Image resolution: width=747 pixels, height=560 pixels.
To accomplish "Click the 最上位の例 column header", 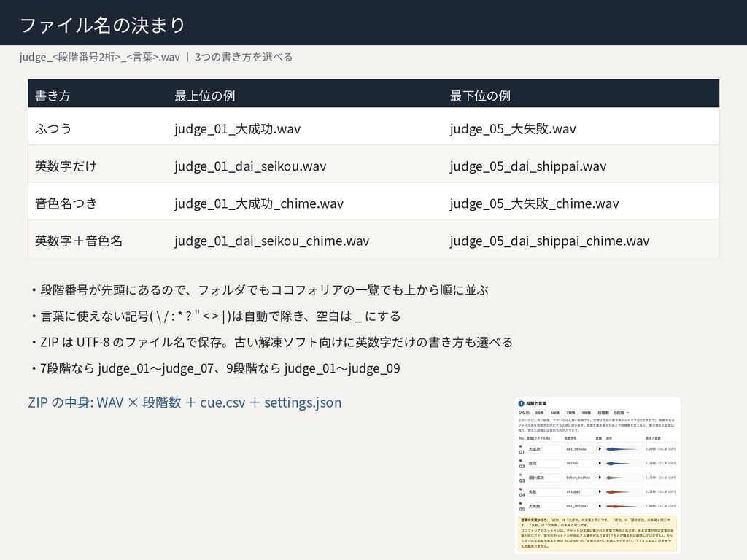I will (204, 96).
